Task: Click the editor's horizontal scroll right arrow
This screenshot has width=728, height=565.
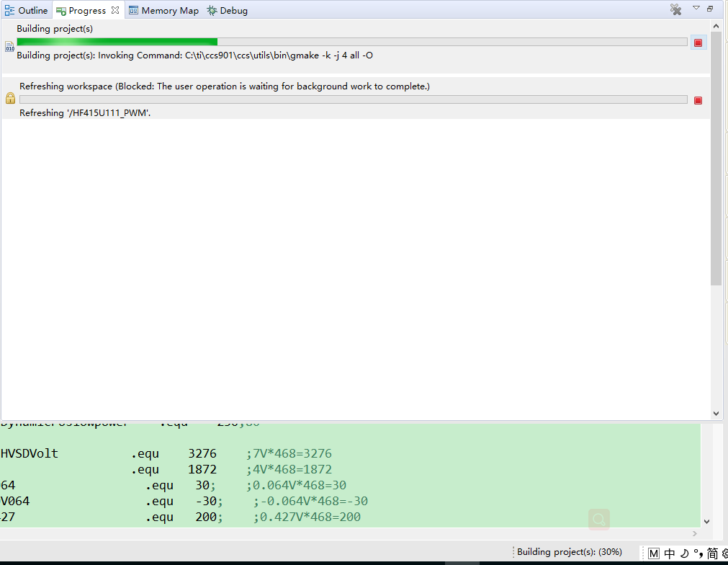Action: coord(695,533)
